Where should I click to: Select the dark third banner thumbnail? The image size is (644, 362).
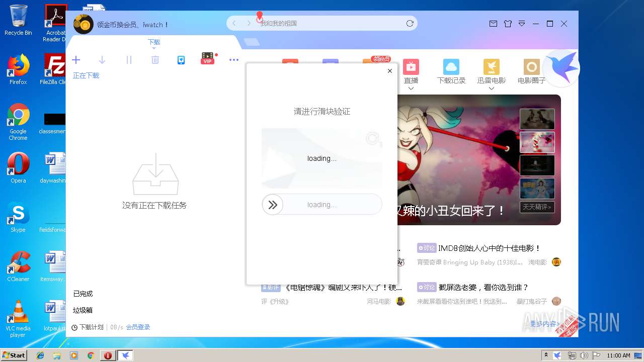point(537,165)
